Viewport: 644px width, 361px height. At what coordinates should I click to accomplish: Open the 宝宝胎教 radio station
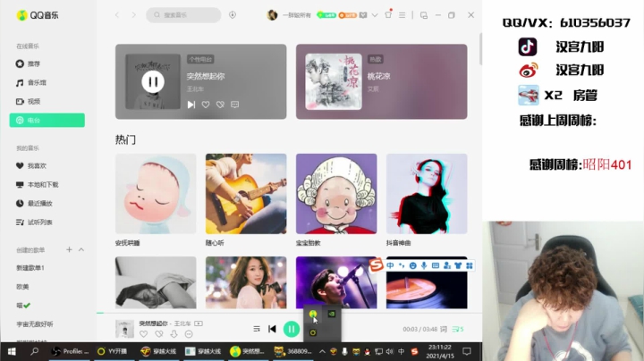(x=336, y=194)
